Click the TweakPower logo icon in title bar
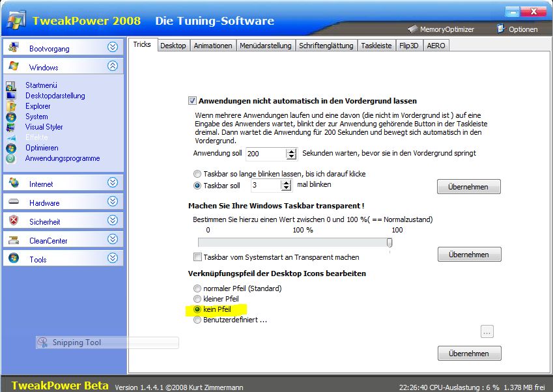The width and height of the screenshot is (553, 392). point(16,20)
